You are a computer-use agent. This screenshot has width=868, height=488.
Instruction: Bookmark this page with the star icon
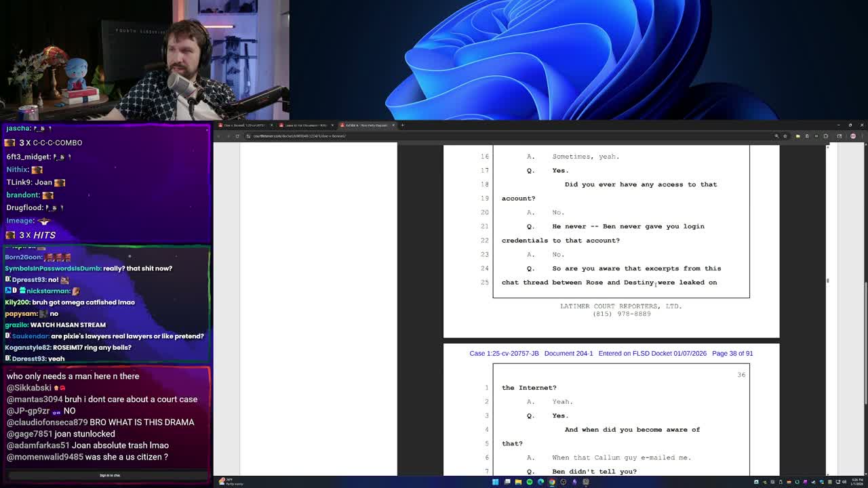pyautogui.click(x=785, y=136)
